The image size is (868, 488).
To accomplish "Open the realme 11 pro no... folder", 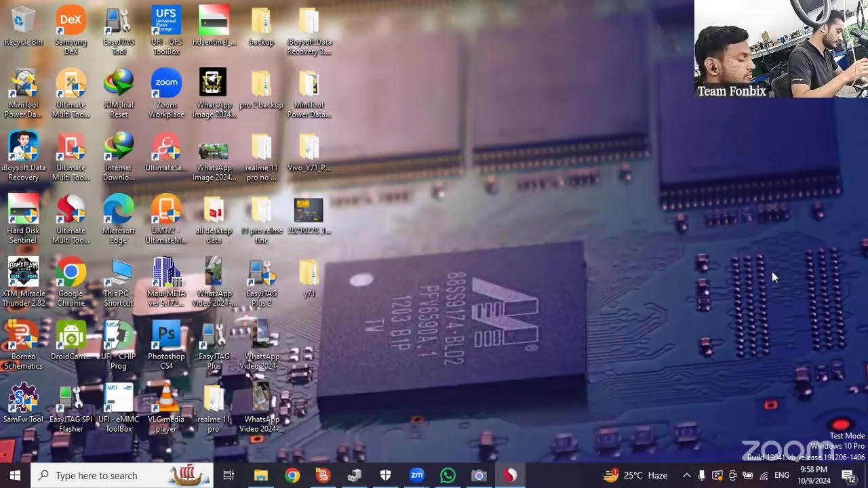I will click(261, 157).
